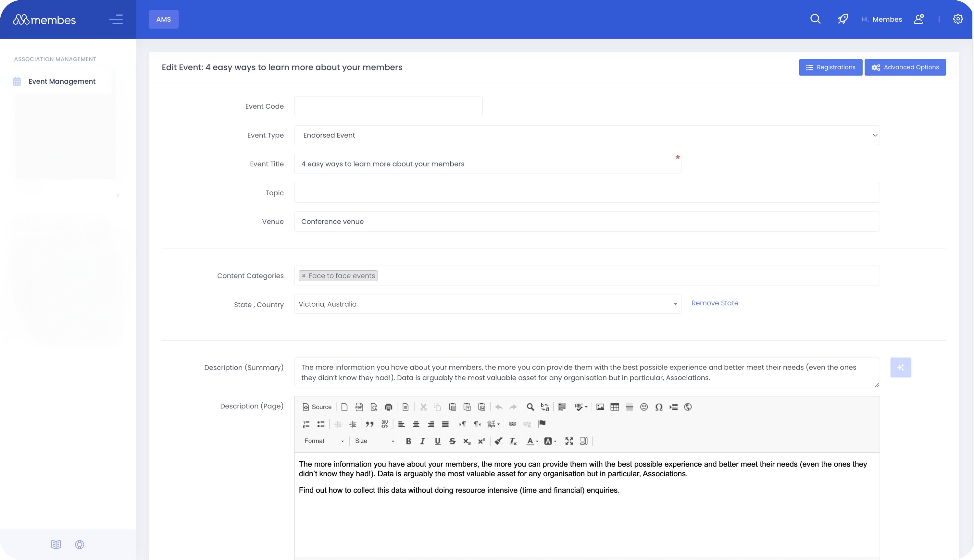Switch to Event Management section
The image size is (974, 560).
[x=62, y=81]
